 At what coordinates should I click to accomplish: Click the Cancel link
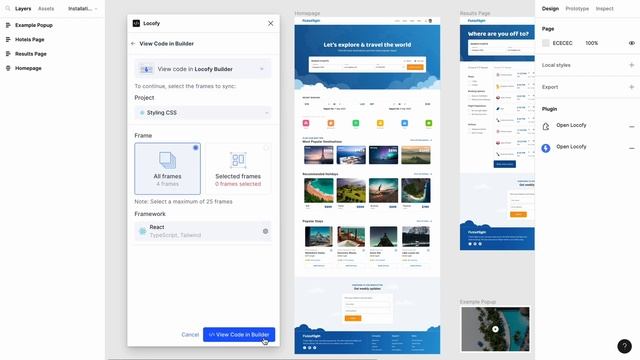pyautogui.click(x=190, y=334)
